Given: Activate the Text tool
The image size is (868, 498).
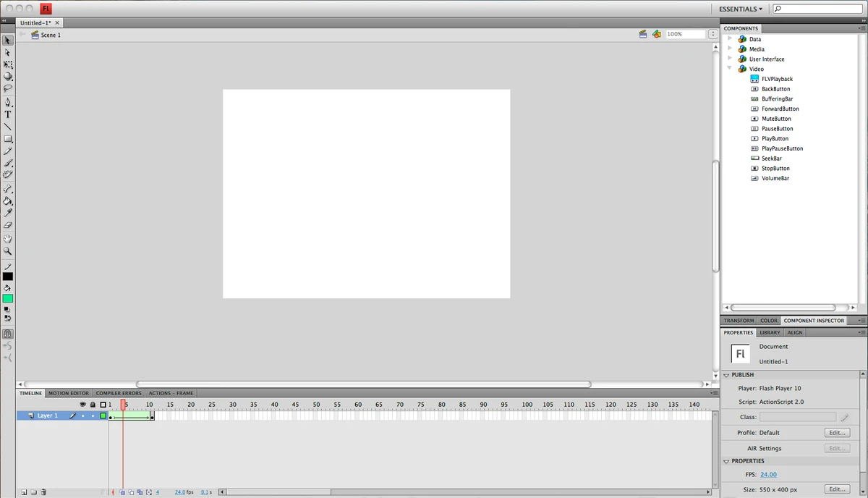Looking at the screenshot, I should coord(8,114).
